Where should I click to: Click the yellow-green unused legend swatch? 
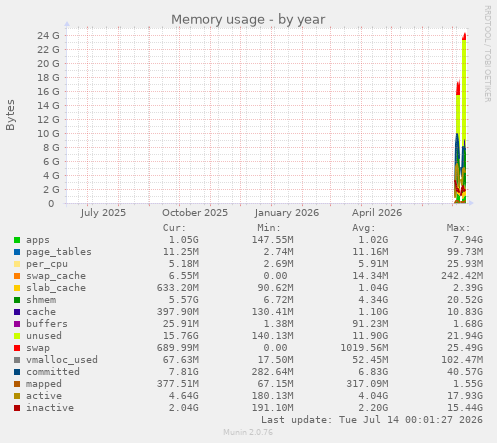[17, 336]
